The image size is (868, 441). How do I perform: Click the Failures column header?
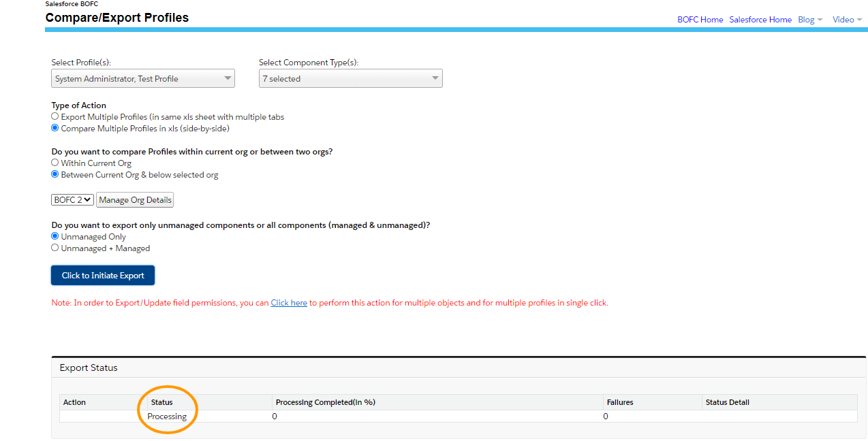point(653,402)
